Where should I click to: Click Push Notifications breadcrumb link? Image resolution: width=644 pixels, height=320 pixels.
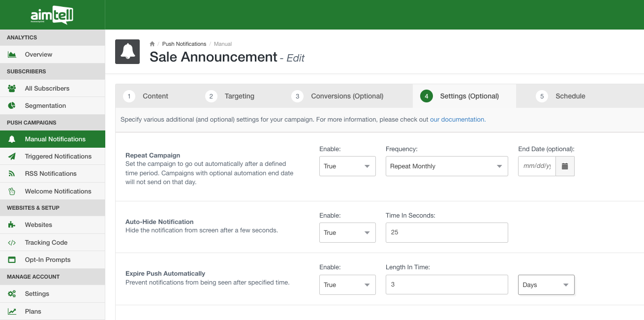[x=184, y=44]
